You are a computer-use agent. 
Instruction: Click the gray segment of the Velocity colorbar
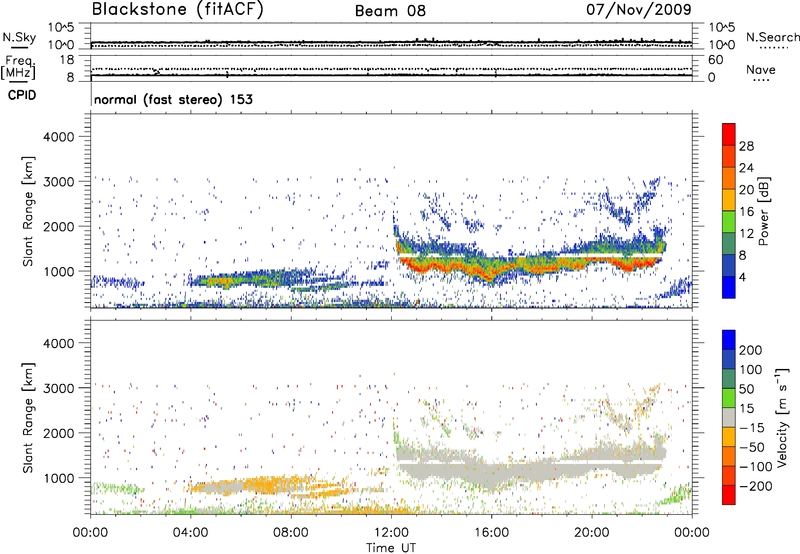pos(729,417)
